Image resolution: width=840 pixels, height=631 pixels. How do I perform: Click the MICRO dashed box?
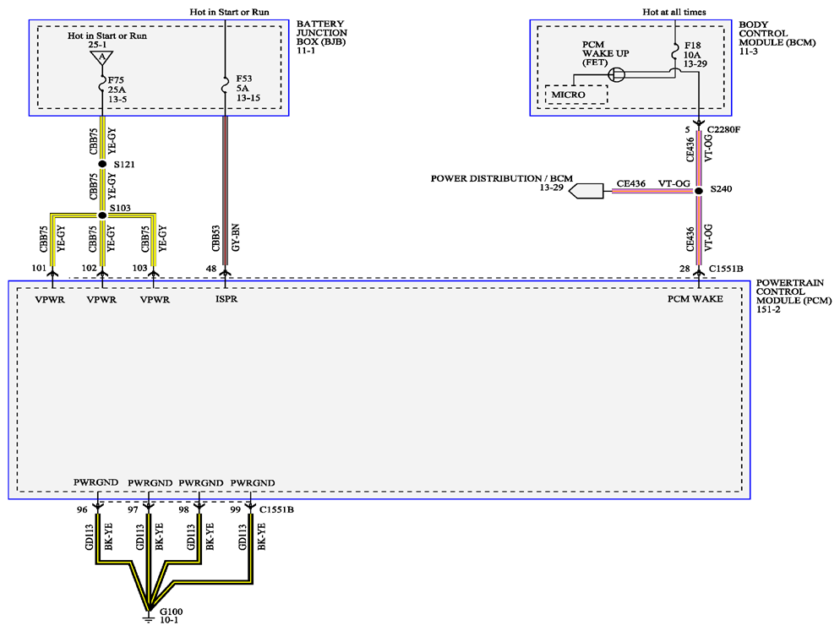coord(575,95)
